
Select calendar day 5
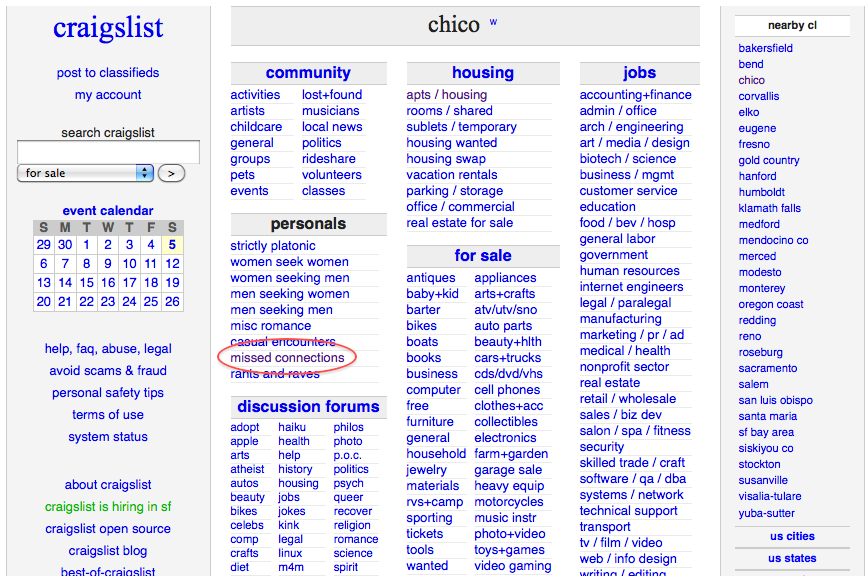click(172, 245)
